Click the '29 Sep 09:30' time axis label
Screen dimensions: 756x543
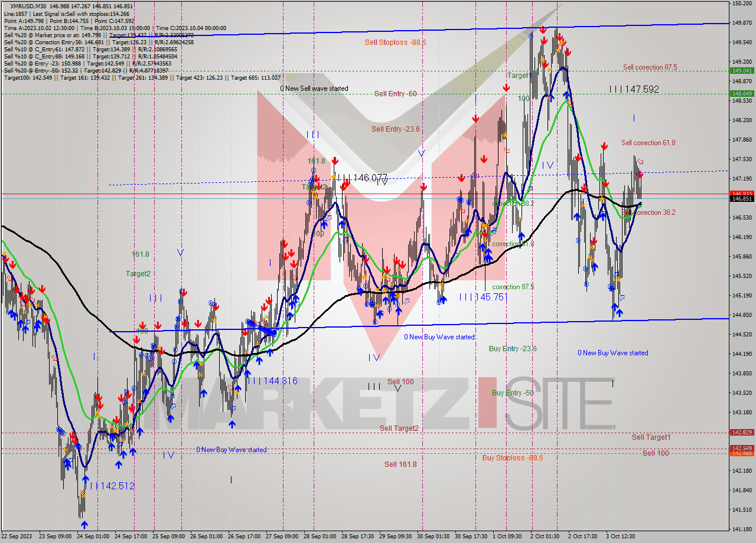pos(396,537)
